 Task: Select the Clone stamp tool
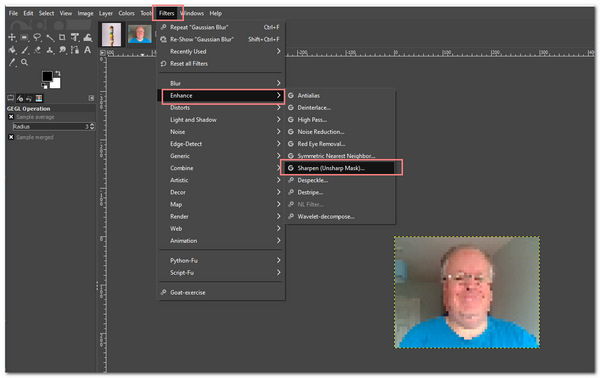click(50, 50)
